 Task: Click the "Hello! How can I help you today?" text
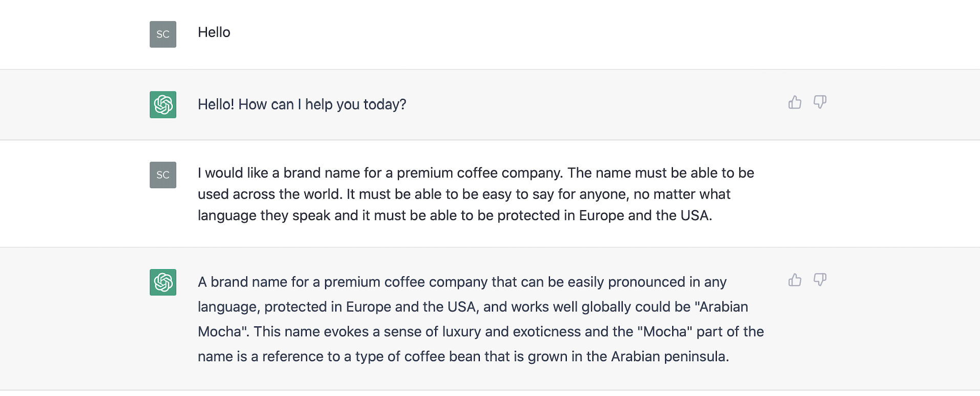(302, 104)
